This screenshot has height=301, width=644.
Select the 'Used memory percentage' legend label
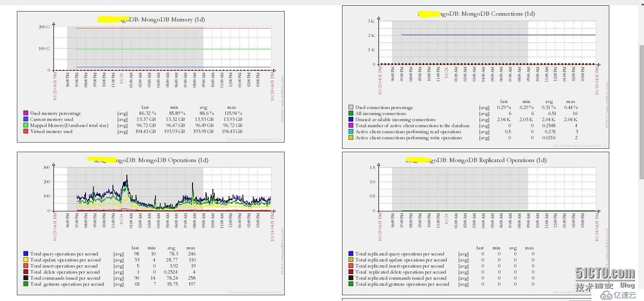point(55,114)
